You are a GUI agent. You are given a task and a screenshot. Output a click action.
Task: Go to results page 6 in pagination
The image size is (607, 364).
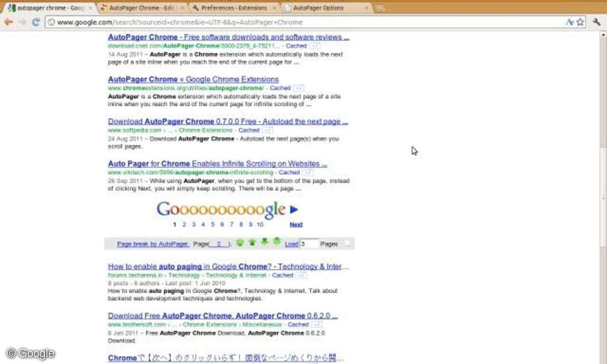point(222,224)
